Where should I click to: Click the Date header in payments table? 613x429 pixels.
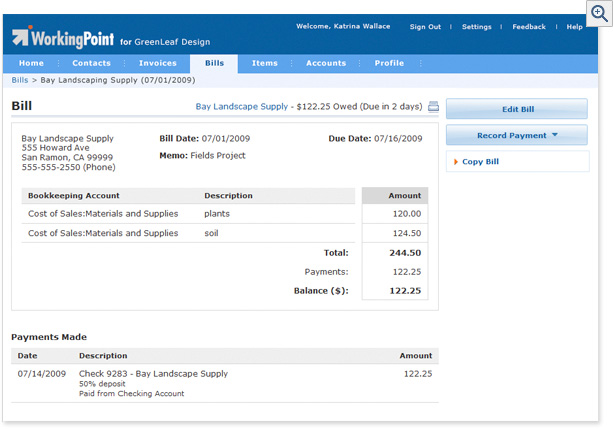click(x=27, y=356)
